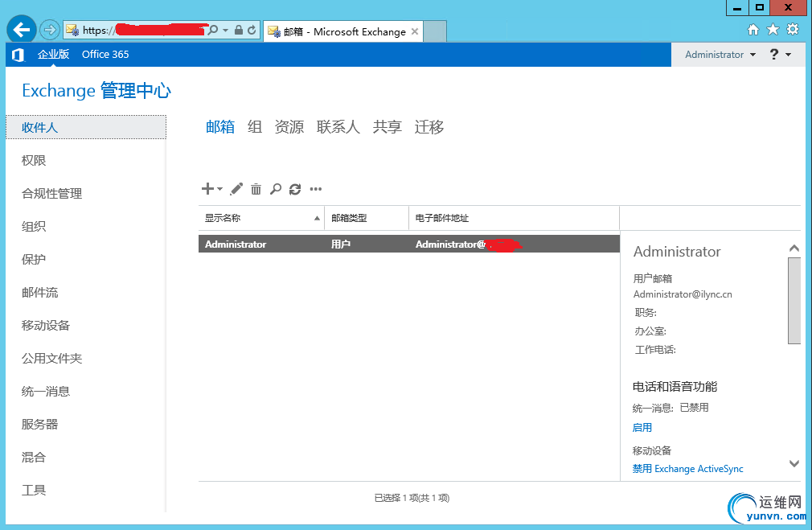Close the Microsoft Exchange browser tab
This screenshot has height=530, width=812.
415,31
